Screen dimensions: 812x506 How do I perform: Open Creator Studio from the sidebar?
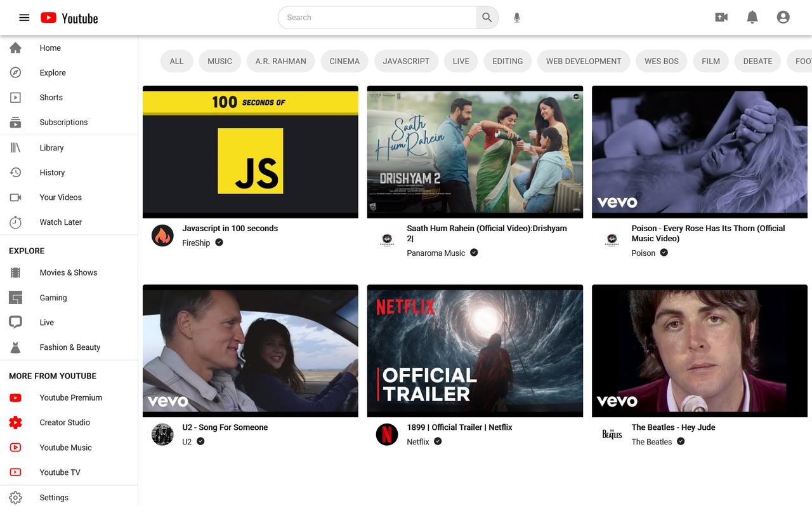[x=66, y=422]
